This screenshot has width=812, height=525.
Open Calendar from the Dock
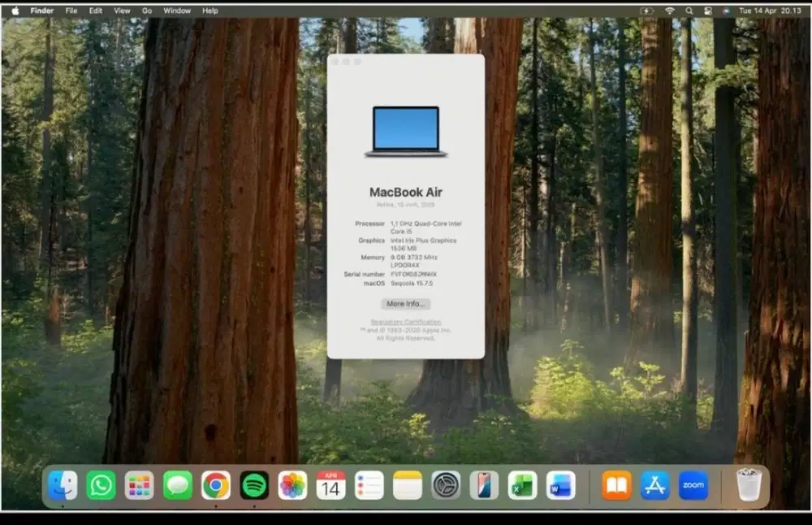(x=331, y=486)
